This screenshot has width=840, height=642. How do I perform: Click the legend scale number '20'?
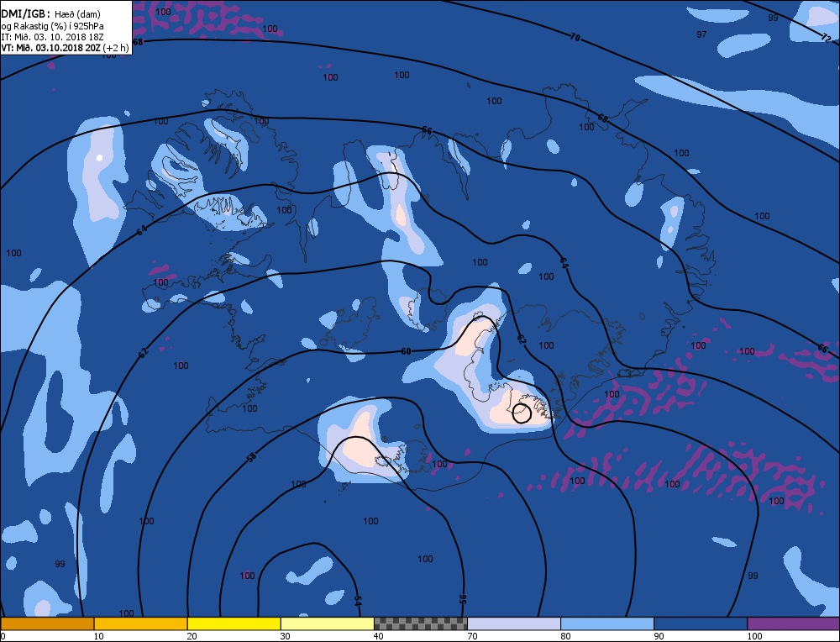[192, 636]
